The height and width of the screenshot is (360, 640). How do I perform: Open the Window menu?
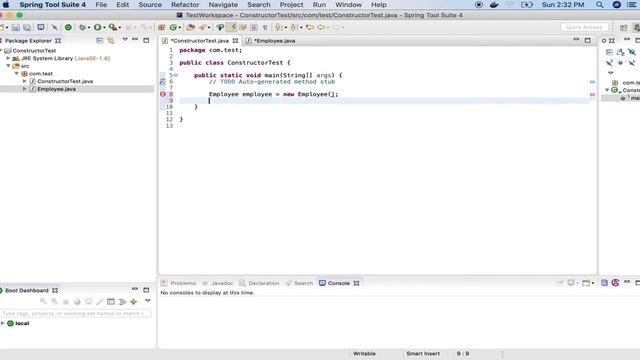tap(348, 5)
